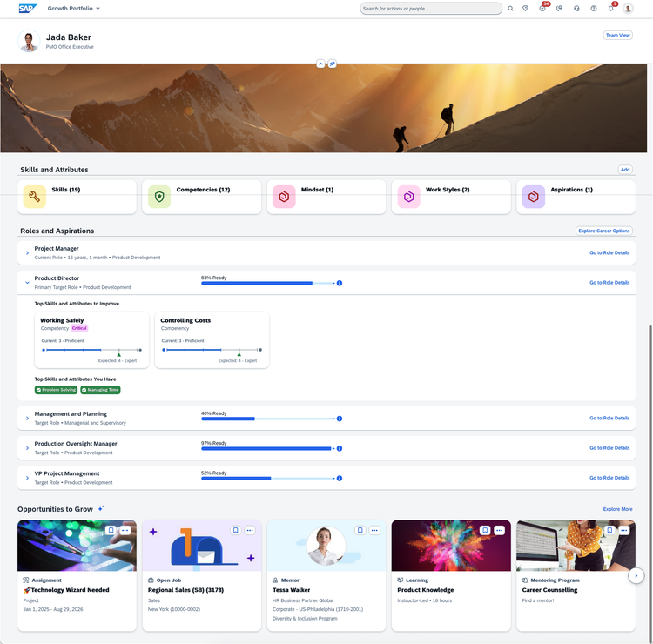Open the help question mark icon
Viewport: 653px width, 644px height.
pos(594,9)
